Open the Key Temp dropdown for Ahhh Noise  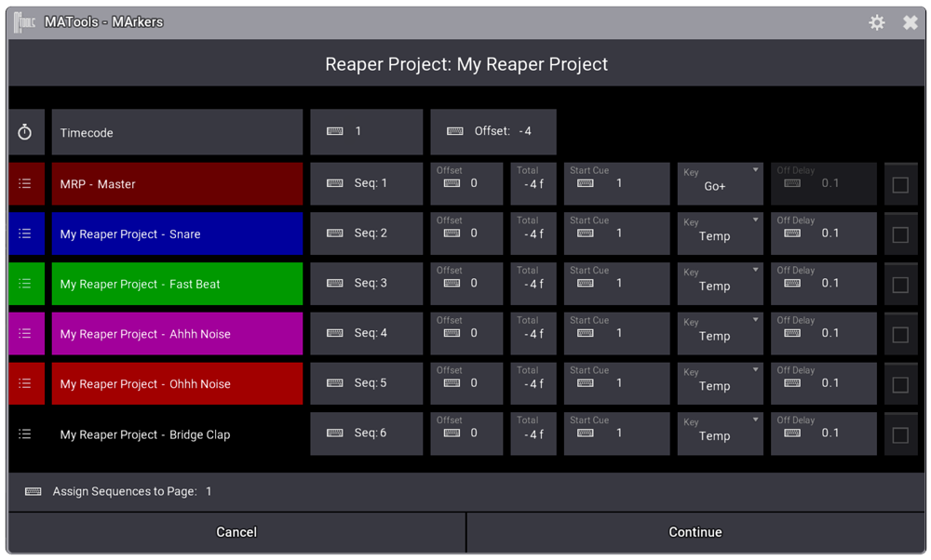pos(721,333)
